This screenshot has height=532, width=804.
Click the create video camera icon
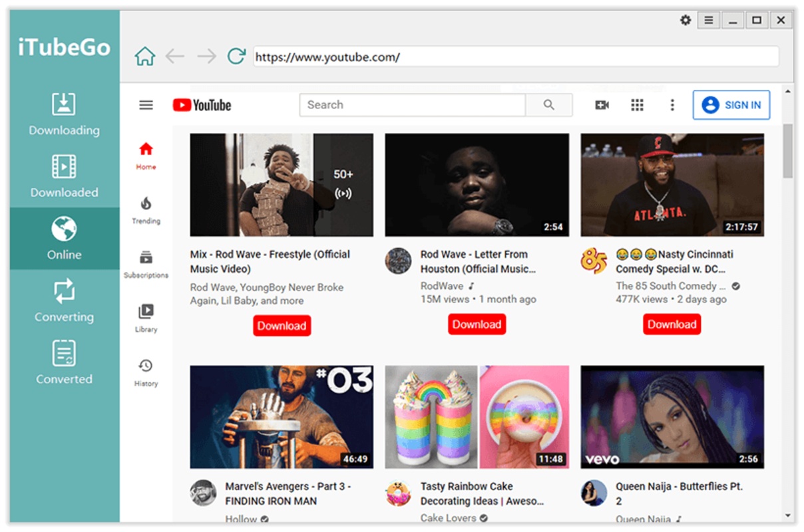click(x=602, y=105)
